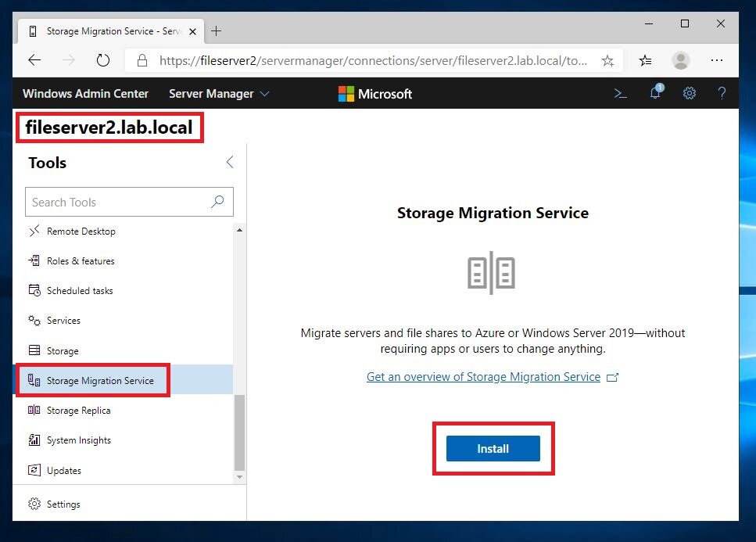
Task: Open Windows Admin Center settings gear
Action: [690, 93]
